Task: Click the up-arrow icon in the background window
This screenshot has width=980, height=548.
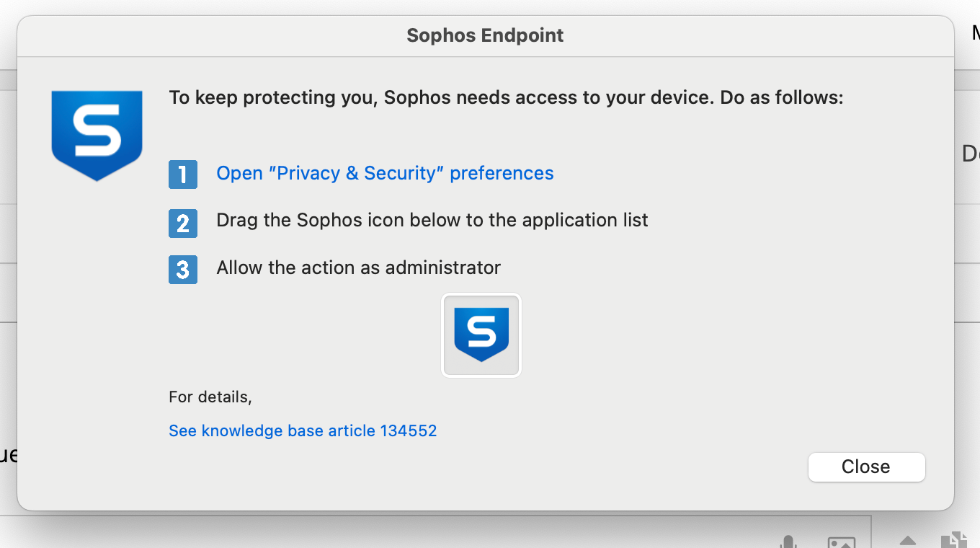Action: coord(908,541)
